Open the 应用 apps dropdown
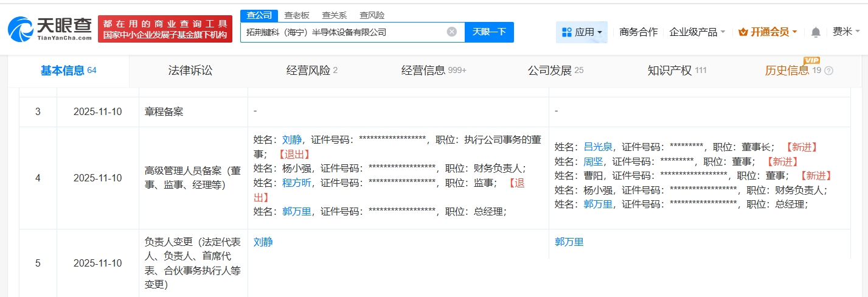 (x=582, y=32)
